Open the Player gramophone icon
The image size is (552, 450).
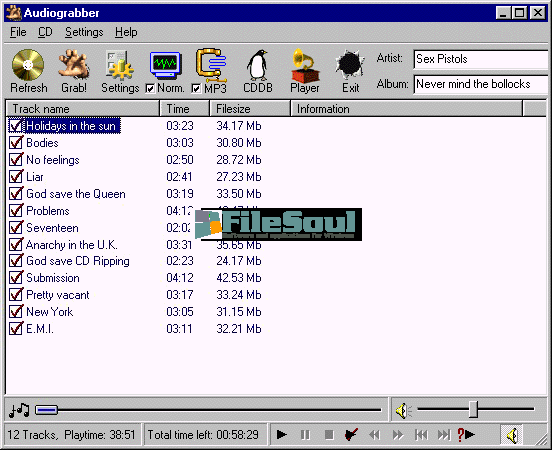pyautogui.click(x=305, y=66)
